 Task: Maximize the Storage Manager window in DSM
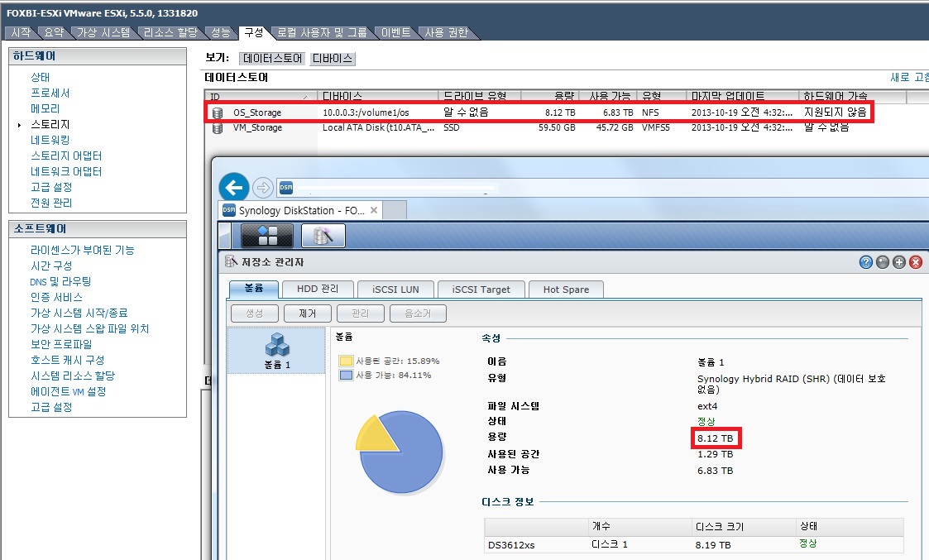point(898,262)
